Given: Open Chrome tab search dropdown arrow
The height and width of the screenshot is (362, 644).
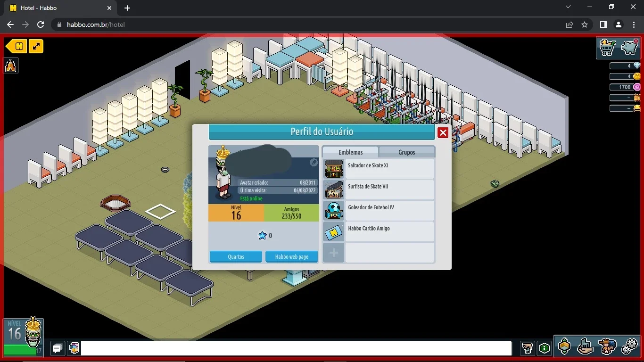Looking at the screenshot, I should (568, 7).
